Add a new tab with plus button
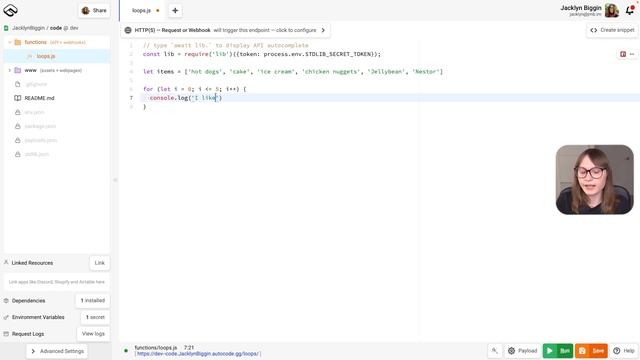Image resolution: width=640 pixels, height=360 pixels. coord(175,11)
